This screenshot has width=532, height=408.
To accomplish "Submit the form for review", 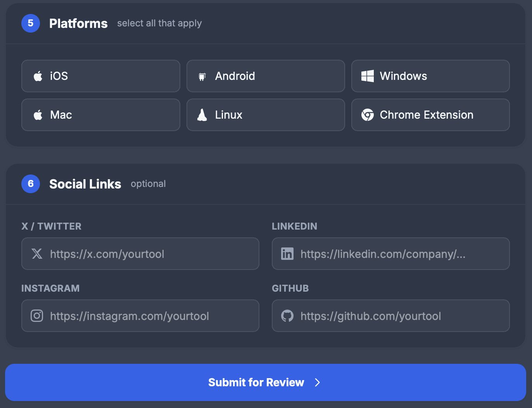I will click(x=266, y=382).
